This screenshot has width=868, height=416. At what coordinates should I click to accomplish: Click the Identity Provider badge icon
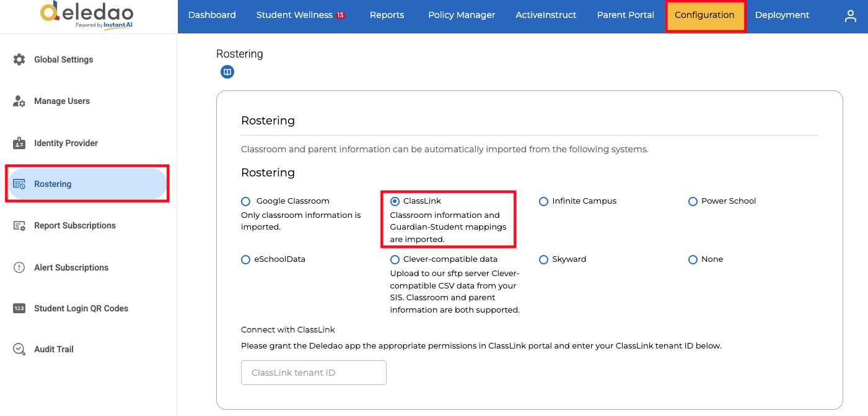click(x=19, y=143)
